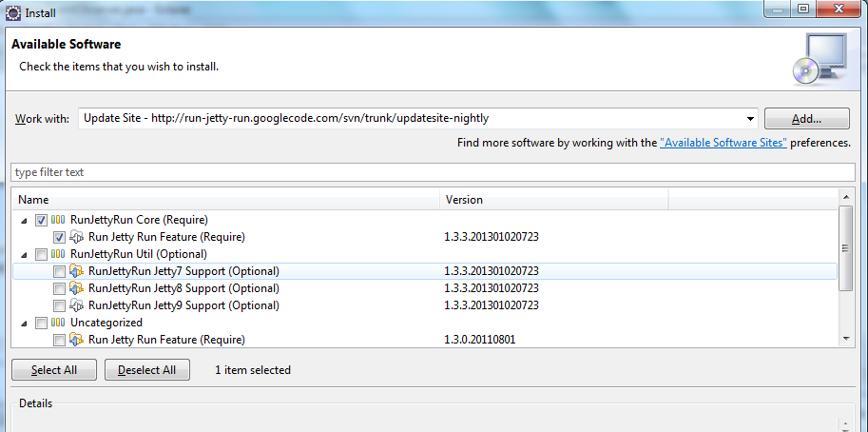Select the Uncategorized row label
This screenshot has height=432, width=868.
[x=106, y=323]
